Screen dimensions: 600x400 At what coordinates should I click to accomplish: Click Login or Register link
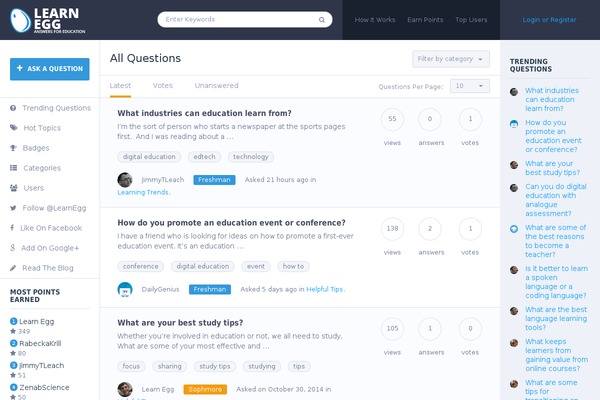[x=549, y=20]
